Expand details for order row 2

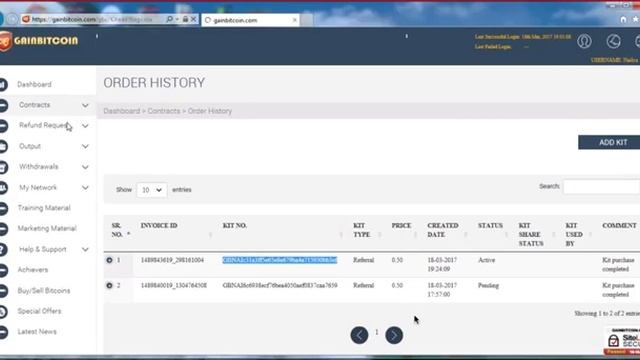[109, 285]
